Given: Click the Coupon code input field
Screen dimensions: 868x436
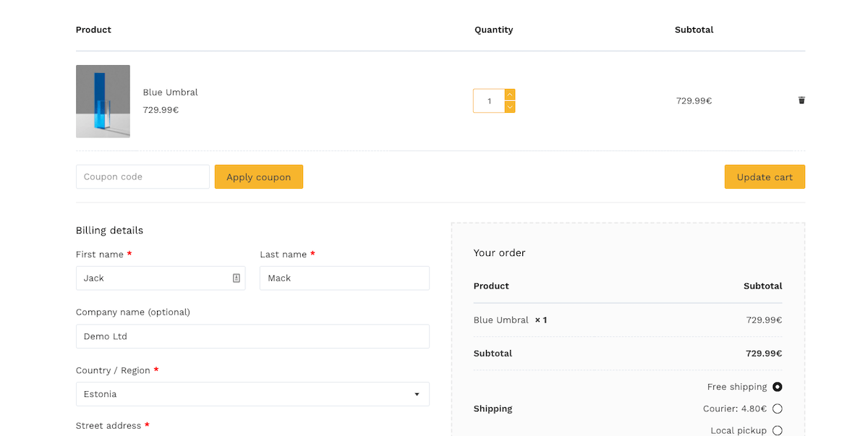Looking at the screenshot, I should pos(142,176).
